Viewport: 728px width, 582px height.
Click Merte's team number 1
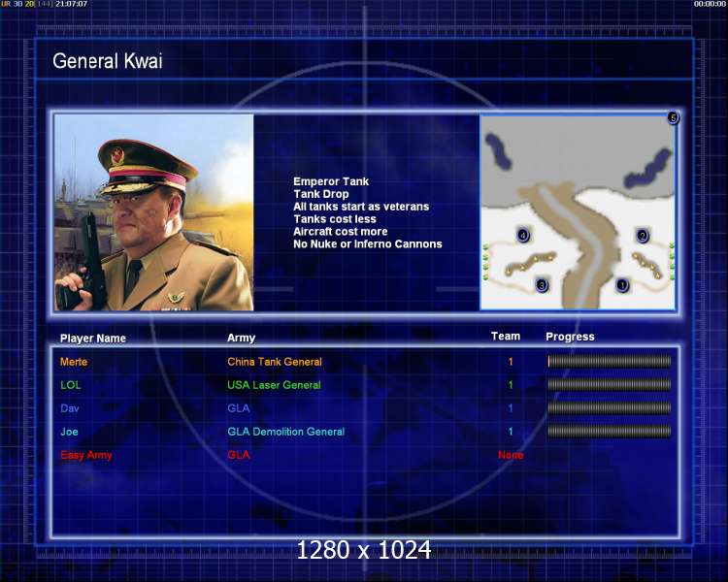[511, 362]
